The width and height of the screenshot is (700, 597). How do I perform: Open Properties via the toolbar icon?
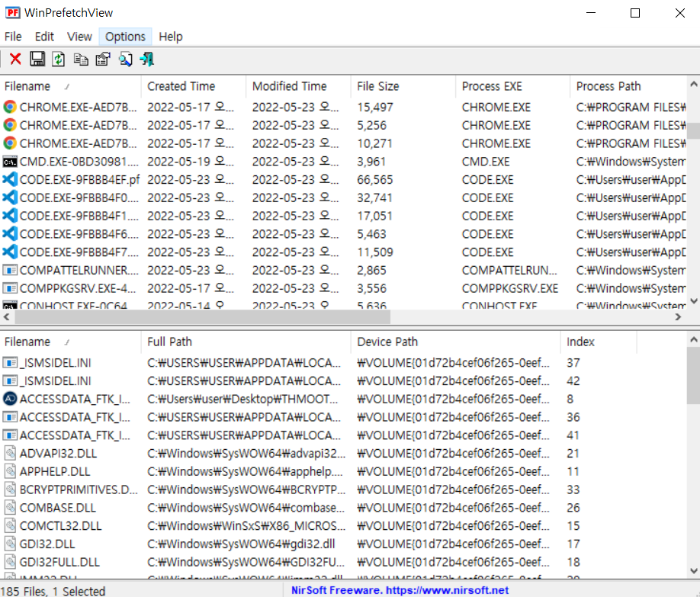coord(103,59)
